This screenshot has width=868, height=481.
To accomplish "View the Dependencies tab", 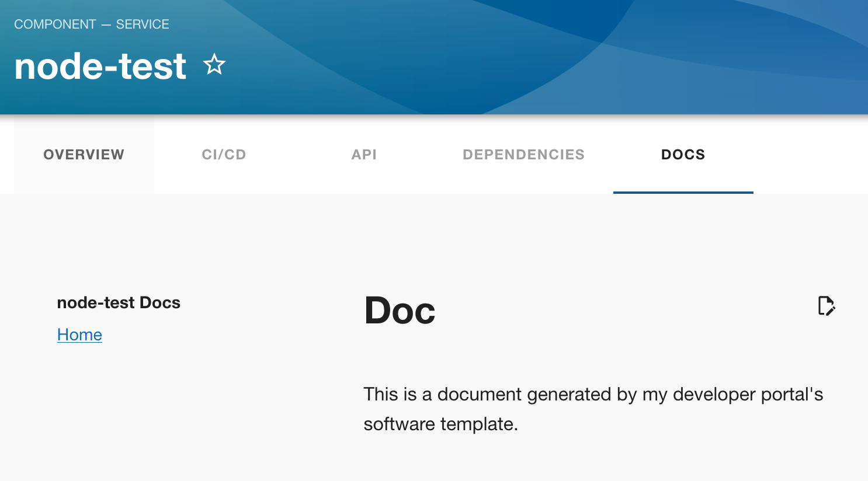I will tap(524, 154).
